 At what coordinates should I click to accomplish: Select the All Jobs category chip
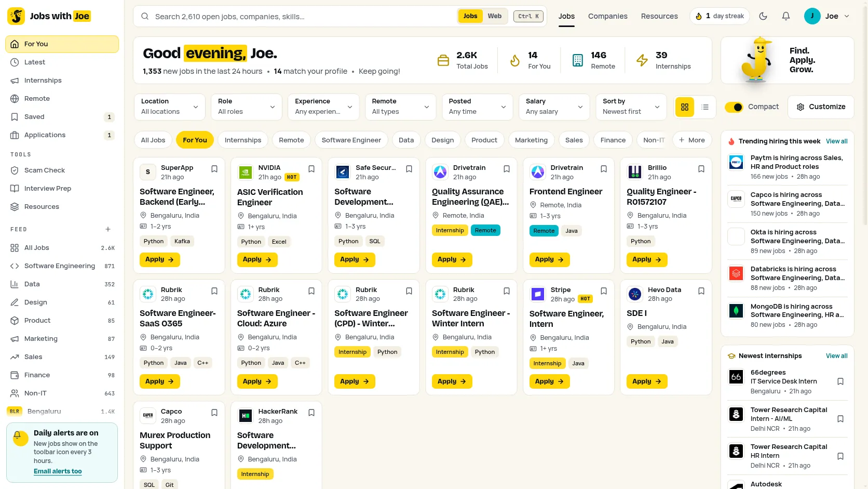tap(153, 140)
